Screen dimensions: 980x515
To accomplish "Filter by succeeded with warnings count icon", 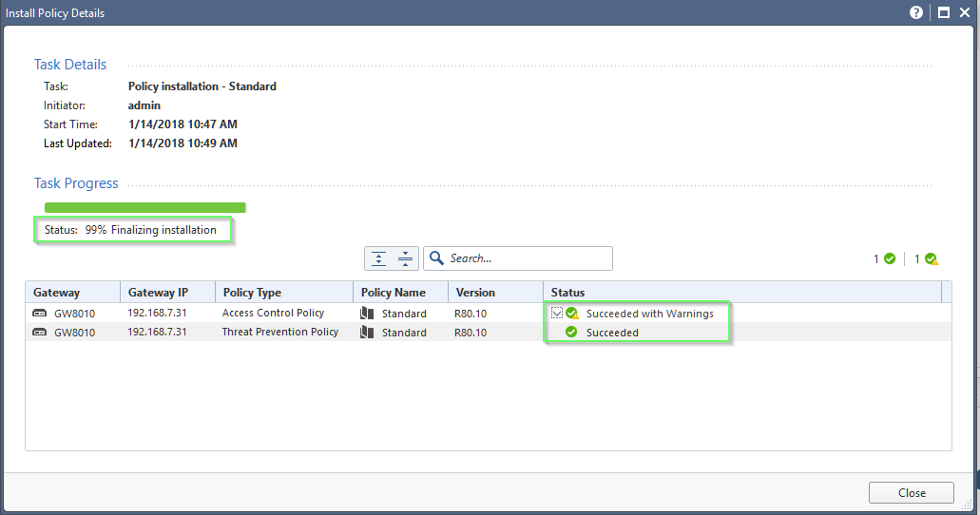I will click(x=932, y=258).
